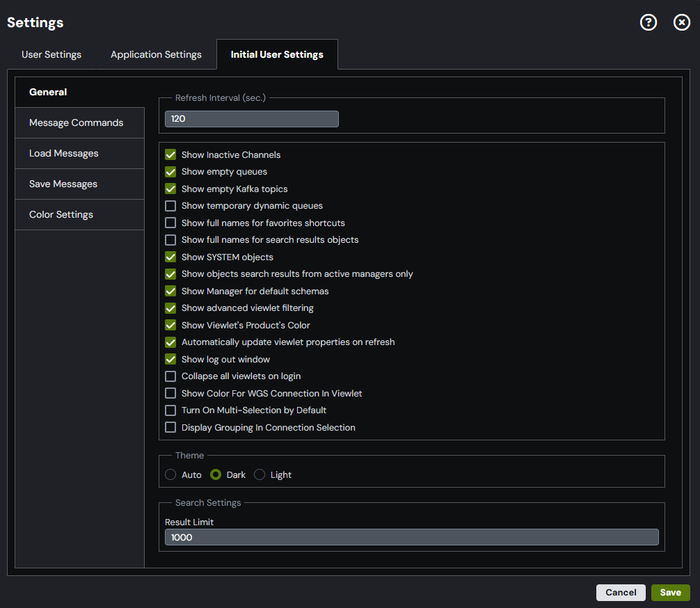Click the Result Limit input field
The width and height of the screenshot is (700, 608).
point(412,537)
